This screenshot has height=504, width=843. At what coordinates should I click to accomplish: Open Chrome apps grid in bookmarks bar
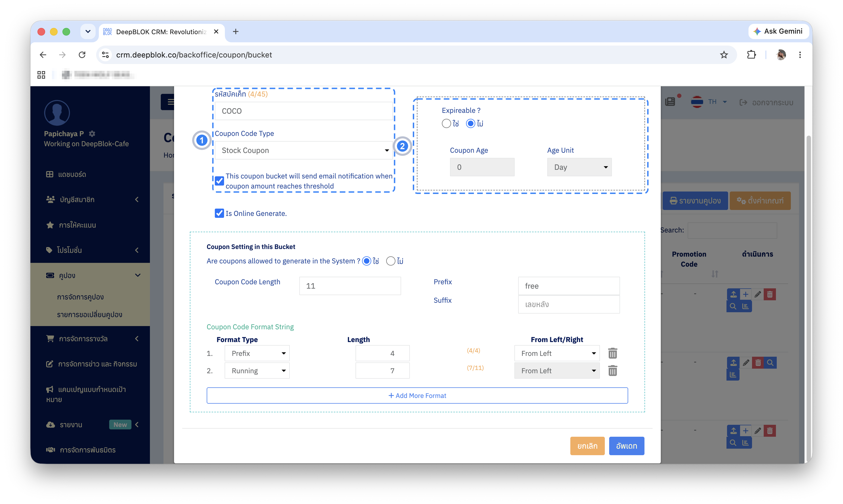[42, 75]
